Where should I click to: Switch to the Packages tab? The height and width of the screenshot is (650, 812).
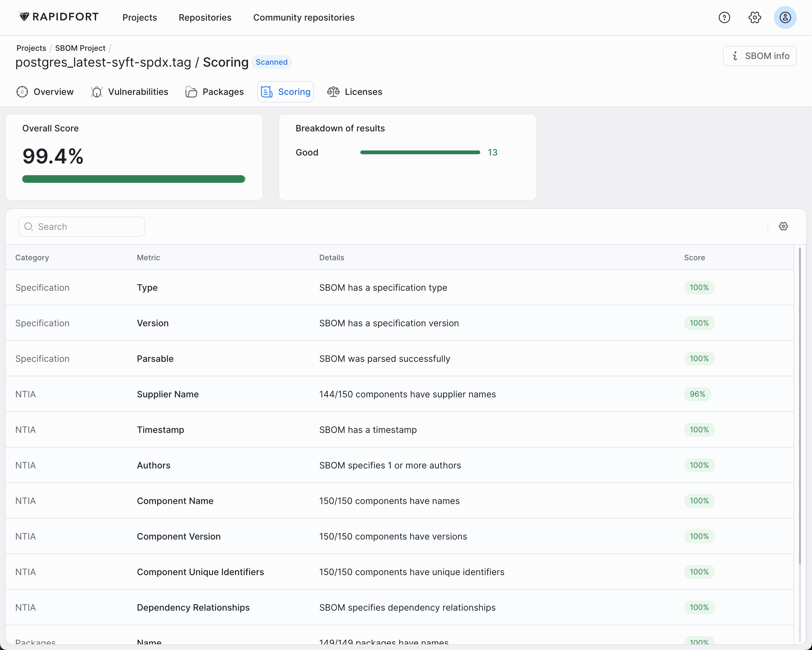coord(214,92)
